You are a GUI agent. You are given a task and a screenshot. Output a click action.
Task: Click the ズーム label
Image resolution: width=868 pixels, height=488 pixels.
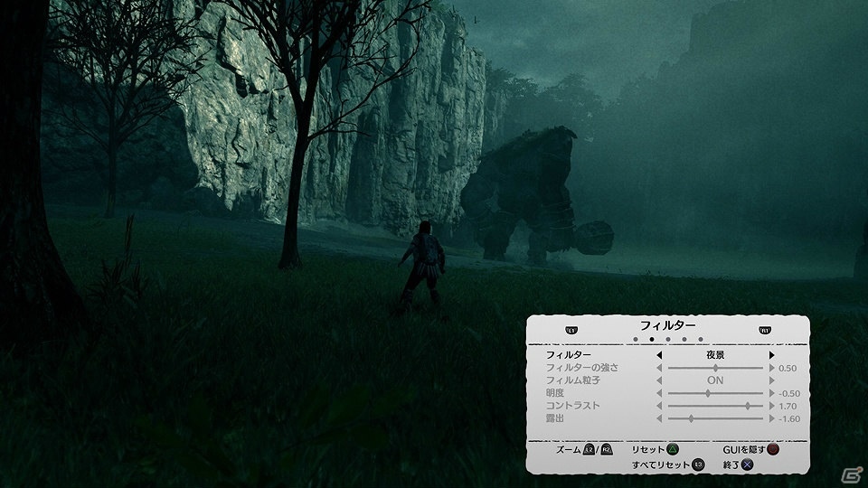tap(569, 450)
